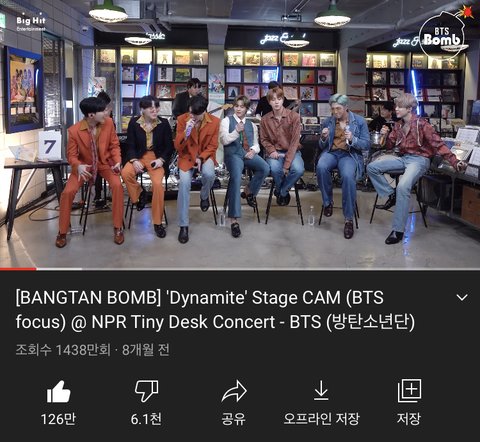Expand the video description chevron
Viewport: 480px width, 442px height.
462,297
